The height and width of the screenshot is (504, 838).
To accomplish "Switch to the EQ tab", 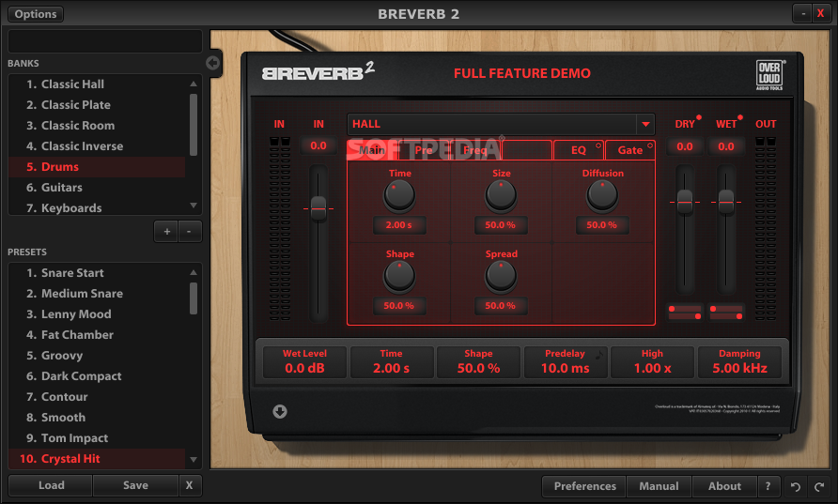I will tap(579, 150).
